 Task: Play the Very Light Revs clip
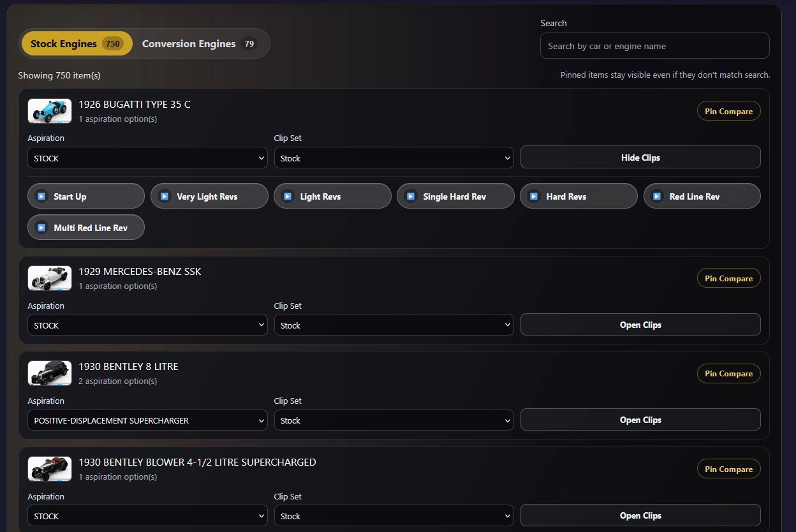(209, 196)
